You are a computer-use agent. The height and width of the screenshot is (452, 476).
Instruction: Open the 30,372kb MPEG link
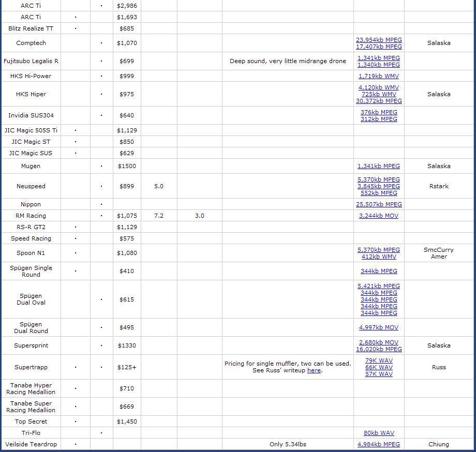click(379, 101)
